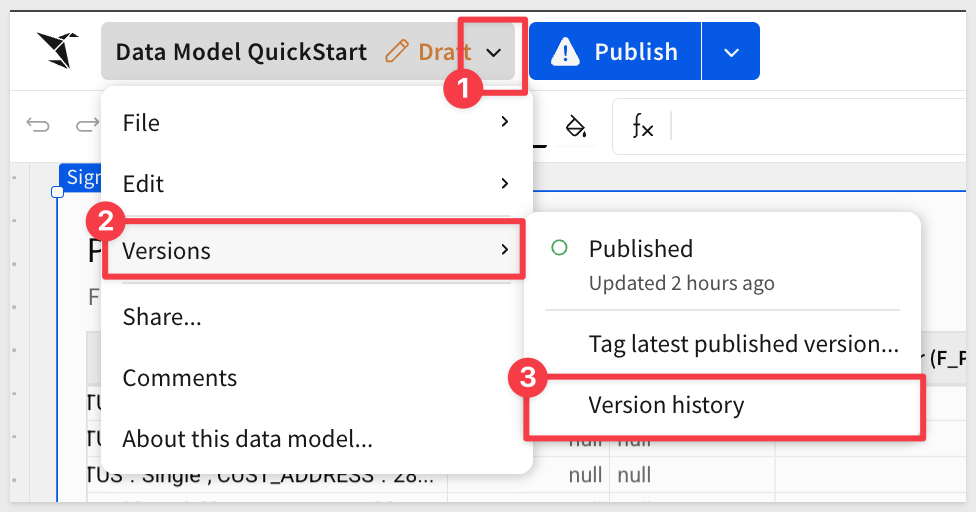976x512 pixels.
Task: Choose Tag latest published version...
Action: 743,344
